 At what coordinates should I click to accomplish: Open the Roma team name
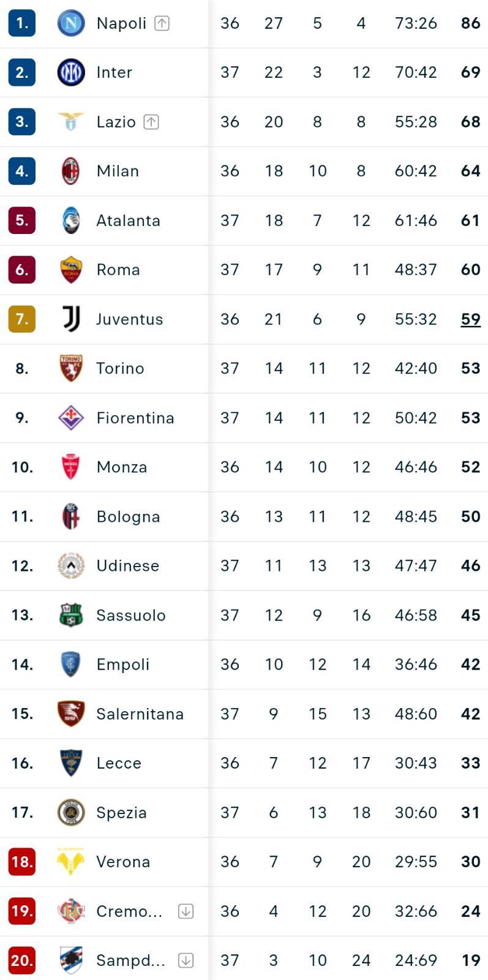[x=118, y=269]
